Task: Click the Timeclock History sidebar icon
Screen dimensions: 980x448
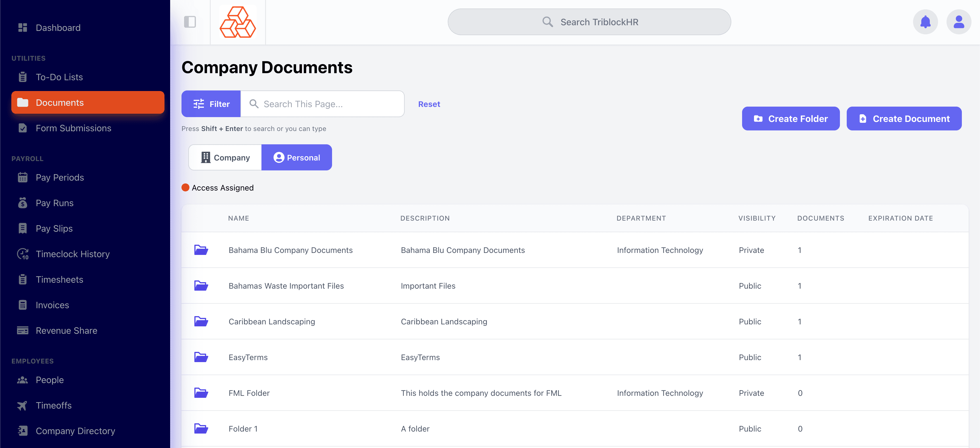Action: tap(23, 254)
